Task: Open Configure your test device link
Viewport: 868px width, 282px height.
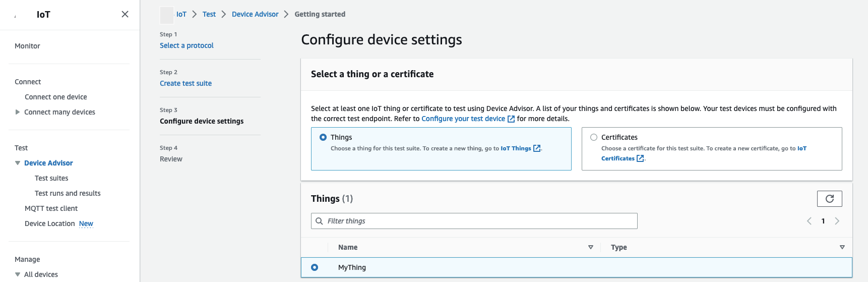Action: (463, 119)
